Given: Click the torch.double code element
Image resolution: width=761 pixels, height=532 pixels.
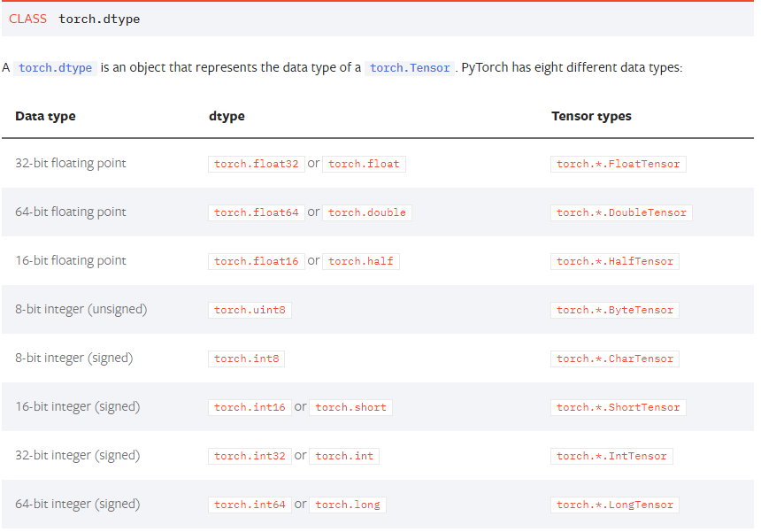Looking at the screenshot, I should coord(367,212).
